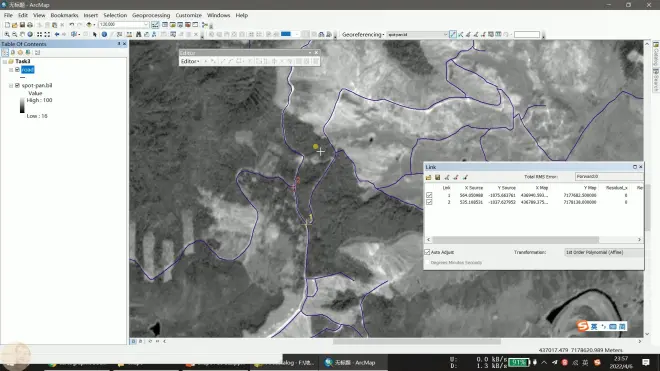Click the X Source column header
This screenshot has height=371, width=660.
point(474,188)
